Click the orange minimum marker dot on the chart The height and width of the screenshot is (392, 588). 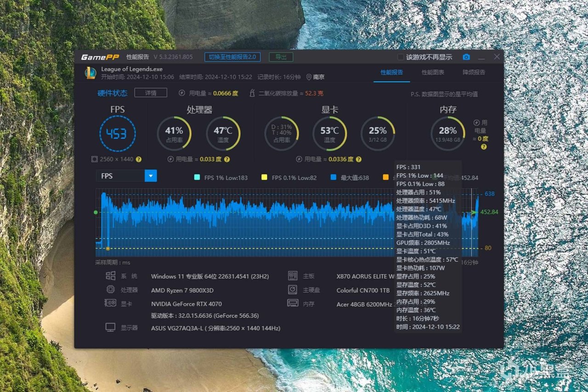click(107, 249)
